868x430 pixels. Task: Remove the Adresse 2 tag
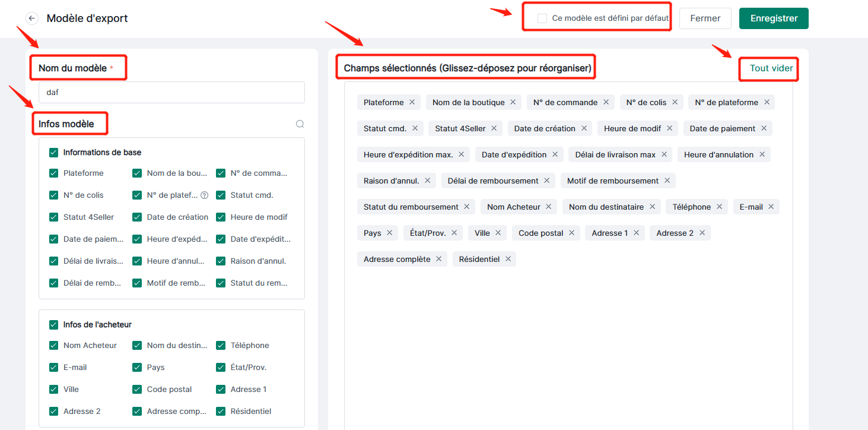(702, 233)
